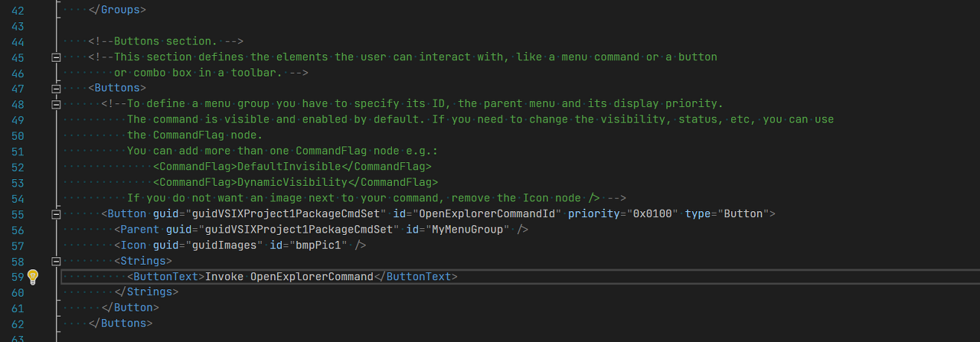Collapse the Strings element at line 58
980x342 pixels.
pos(55,262)
